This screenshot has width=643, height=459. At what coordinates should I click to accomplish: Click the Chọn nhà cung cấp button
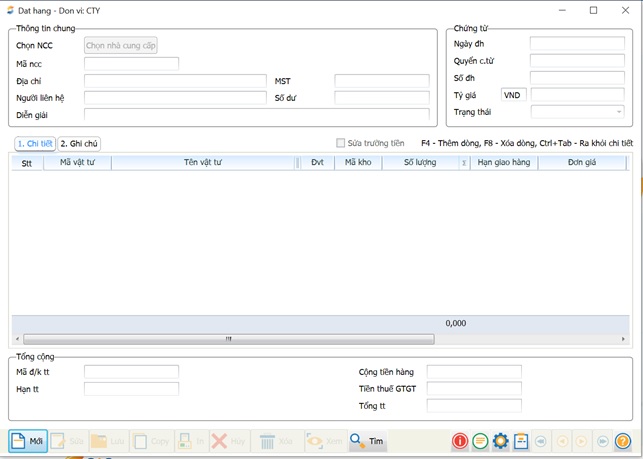(120, 45)
